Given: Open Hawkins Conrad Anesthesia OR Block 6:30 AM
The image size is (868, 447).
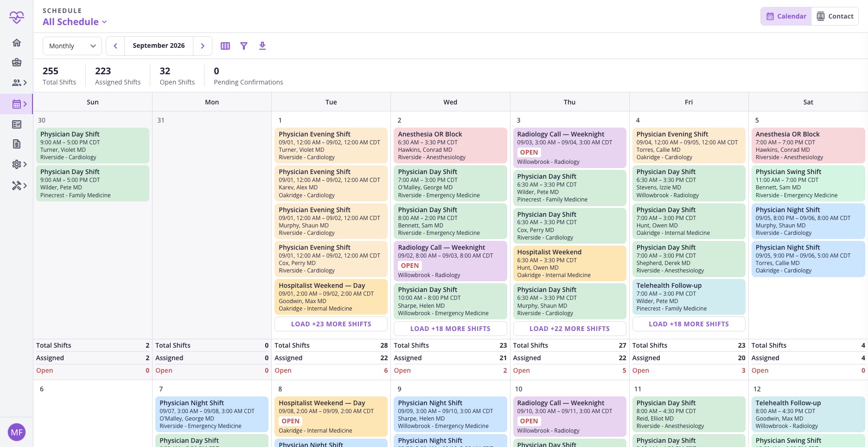Looking at the screenshot, I should [450, 146].
